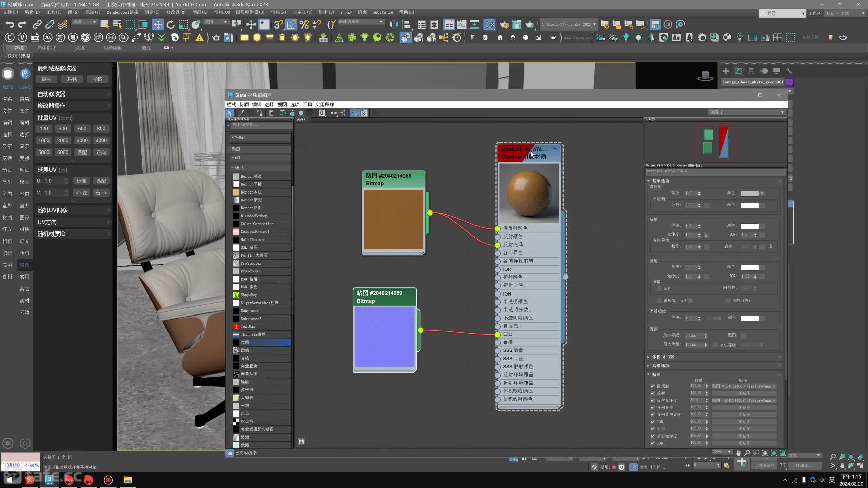
Task: Click the CGM5 plugin icon
Action: coord(25,74)
